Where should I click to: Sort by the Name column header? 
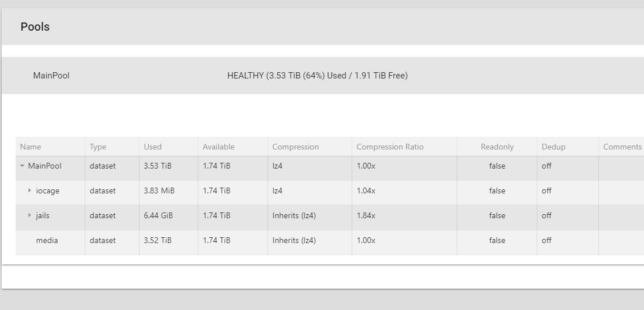[x=31, y=147]
